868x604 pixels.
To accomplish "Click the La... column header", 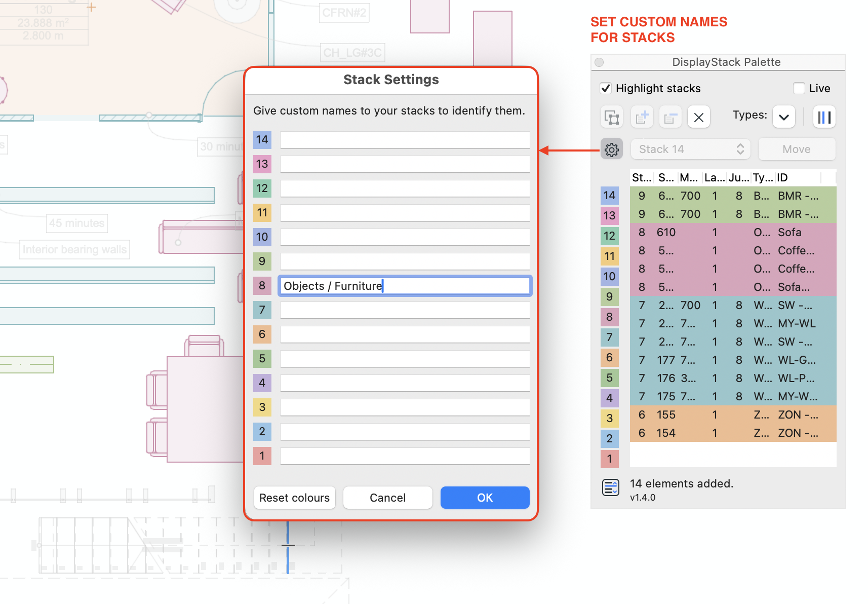I will click(715, 178).
